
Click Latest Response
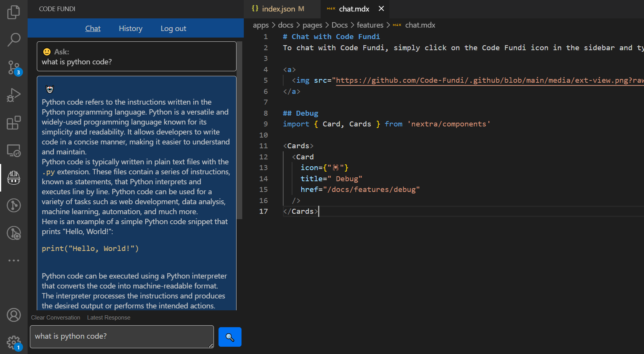(x=108, y=318)
